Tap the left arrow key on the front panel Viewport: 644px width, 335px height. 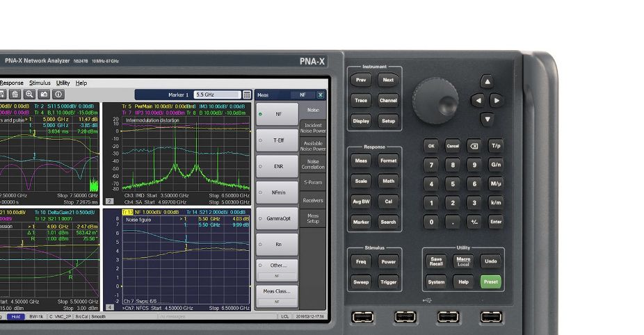tap(478, 100)
